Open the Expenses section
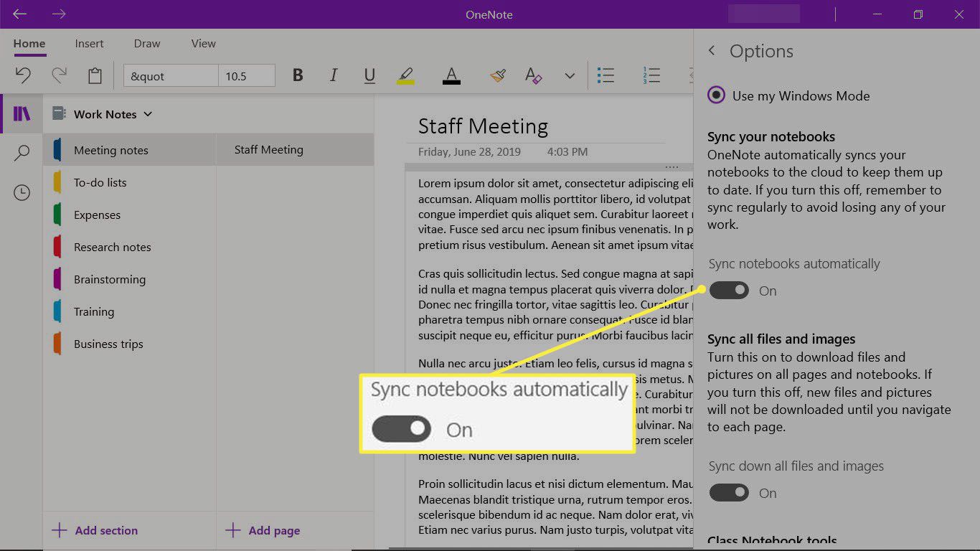Viewport: 980px width, 551px height. 129,215
